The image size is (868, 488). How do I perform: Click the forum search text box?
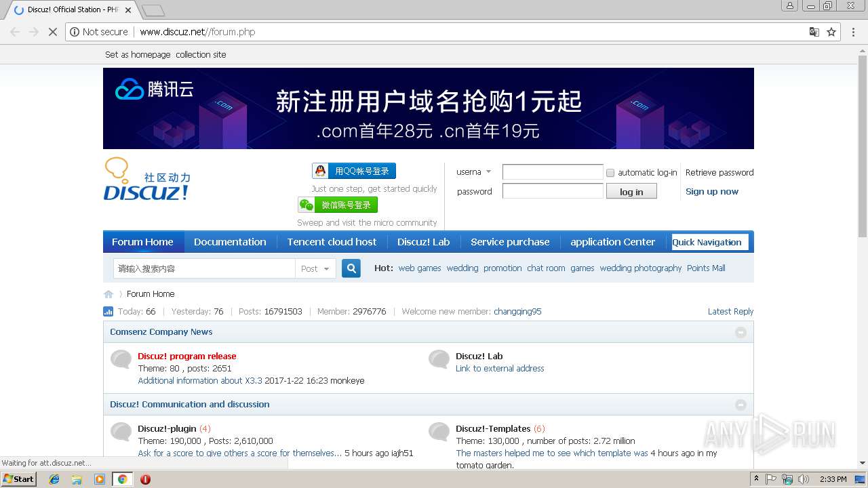[x=204, y=268]
